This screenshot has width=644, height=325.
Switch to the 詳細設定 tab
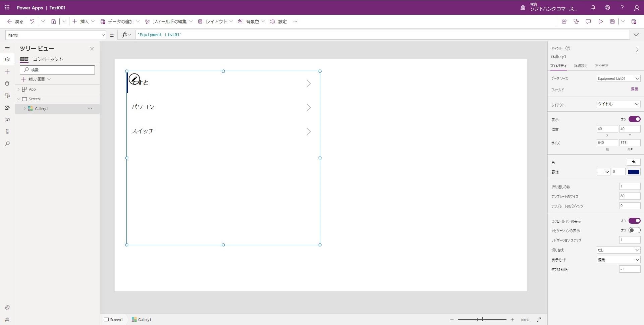pyautogui.click(x=581, y=66)
